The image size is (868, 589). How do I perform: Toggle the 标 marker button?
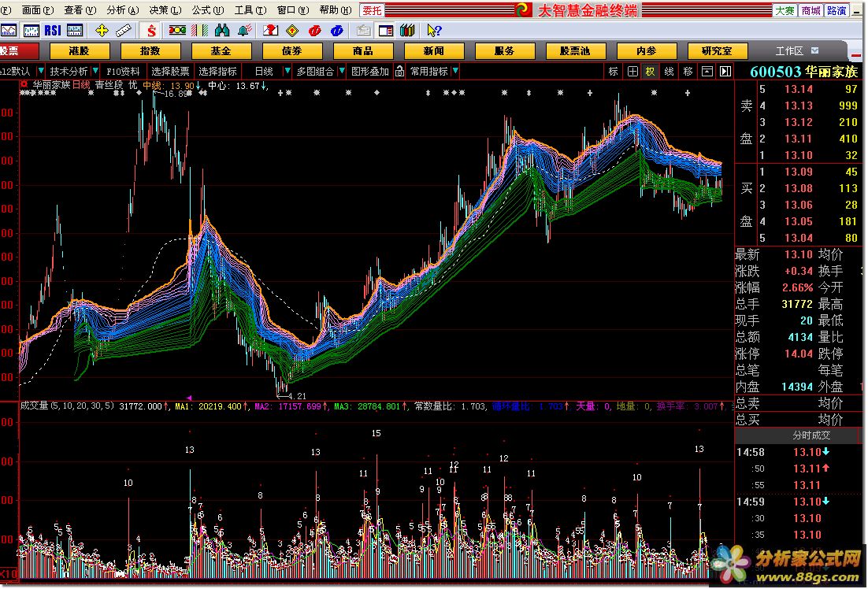coord(614,72)
